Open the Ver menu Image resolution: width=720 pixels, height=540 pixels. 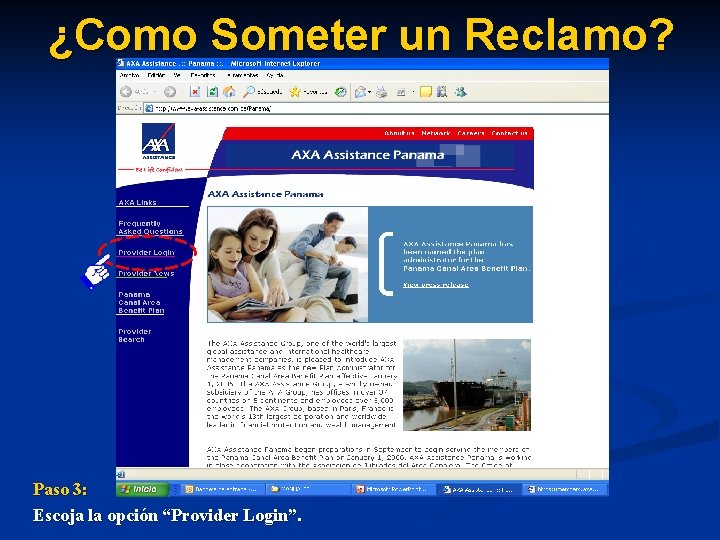(177, 75)
